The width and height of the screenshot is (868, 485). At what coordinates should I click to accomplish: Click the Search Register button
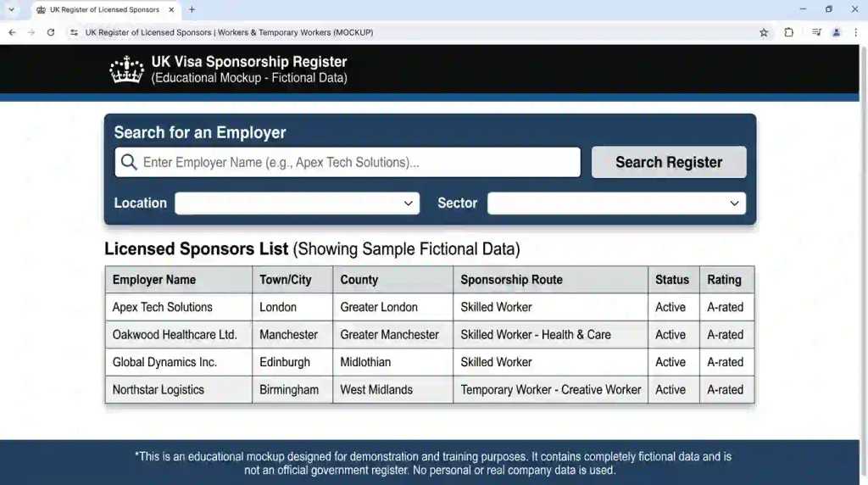(669, 162)
